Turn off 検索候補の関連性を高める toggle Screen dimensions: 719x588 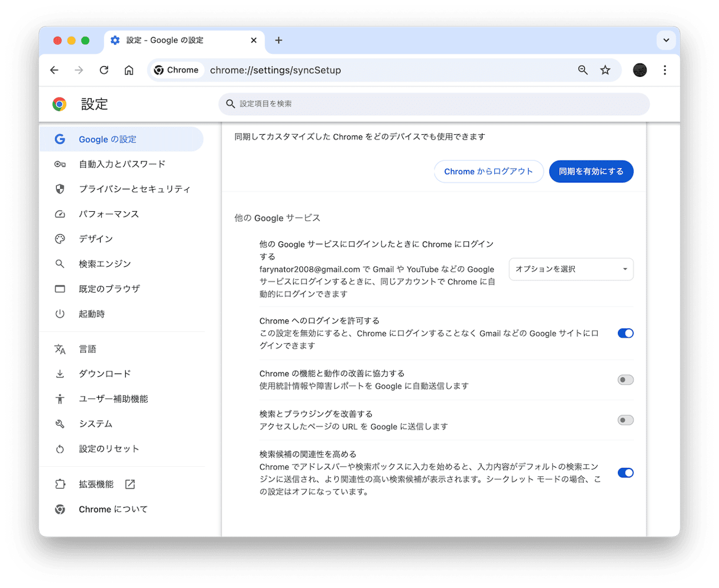[x=625, y=473]
